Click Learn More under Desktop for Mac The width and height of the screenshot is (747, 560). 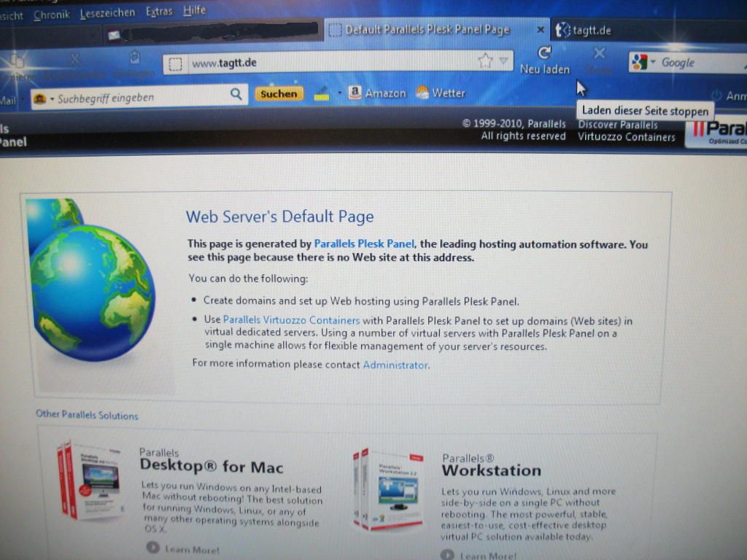[183, 548]
